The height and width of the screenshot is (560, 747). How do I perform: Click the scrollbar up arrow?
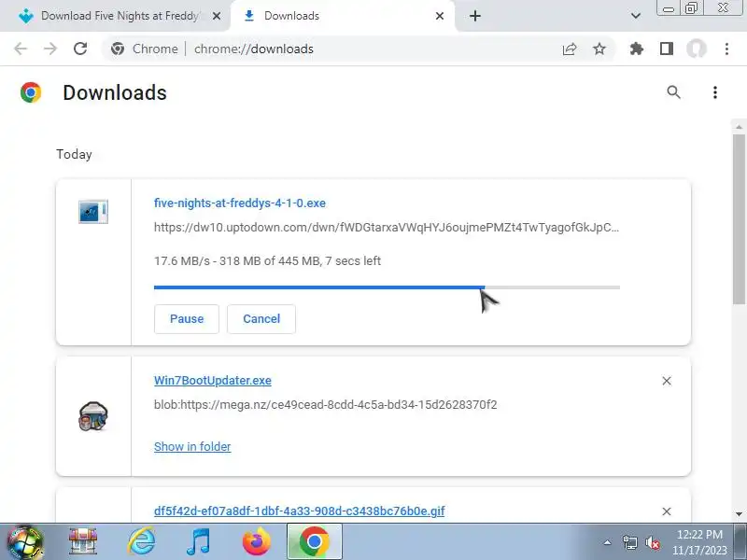[x=739, y=127]
